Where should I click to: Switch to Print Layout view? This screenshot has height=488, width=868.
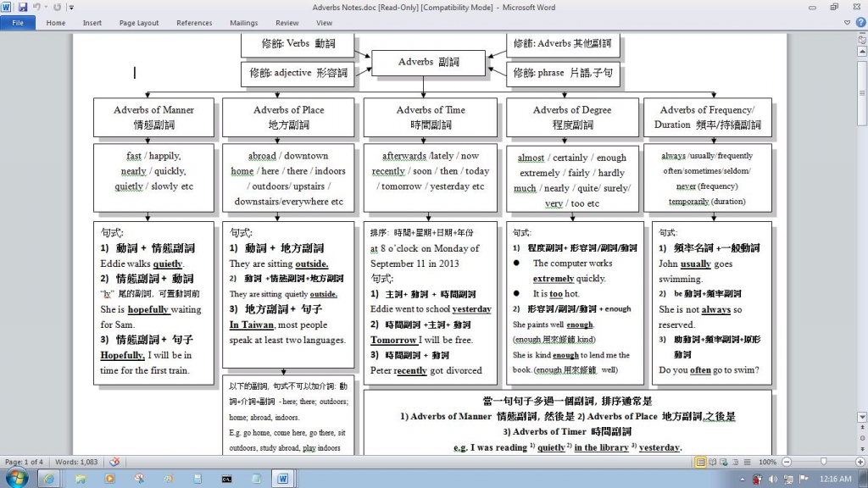701,462
